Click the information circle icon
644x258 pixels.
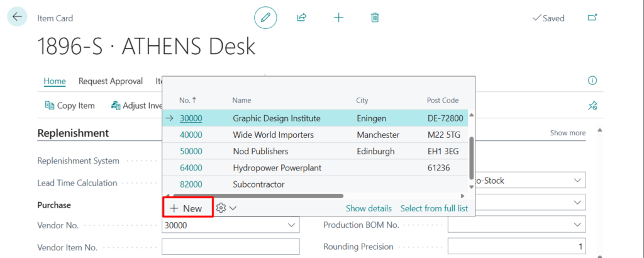592,81
